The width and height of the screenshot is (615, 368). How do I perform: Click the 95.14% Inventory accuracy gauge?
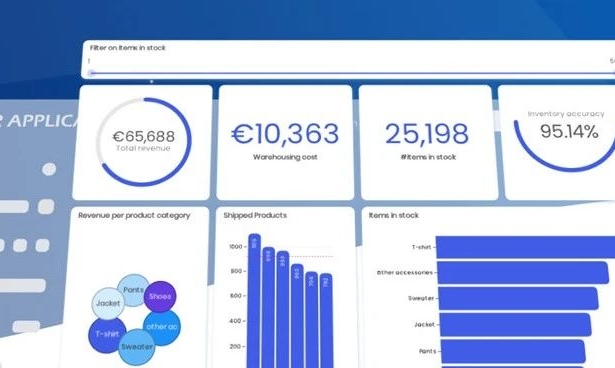(565, 140)
